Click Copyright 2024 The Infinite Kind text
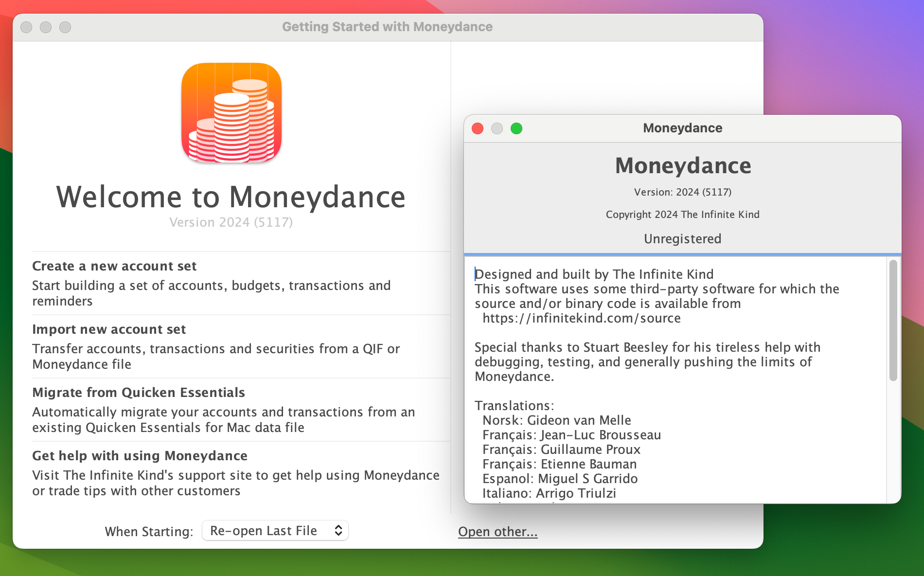This screenshot has width=924, height=576. tap(683, 215)
